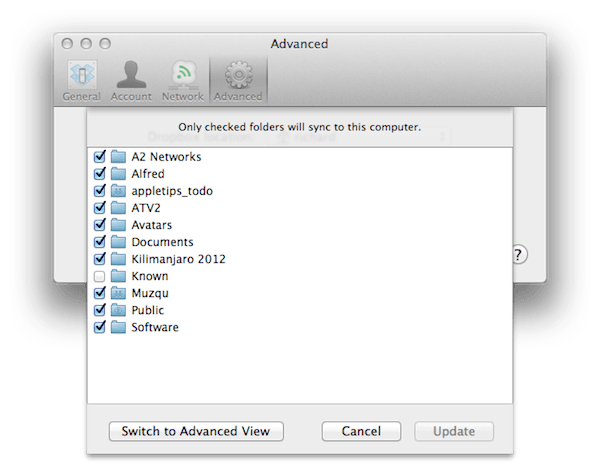Click the Alfred folder icon
The width and height of the screenshot is (600, 464).
(118, 174)
